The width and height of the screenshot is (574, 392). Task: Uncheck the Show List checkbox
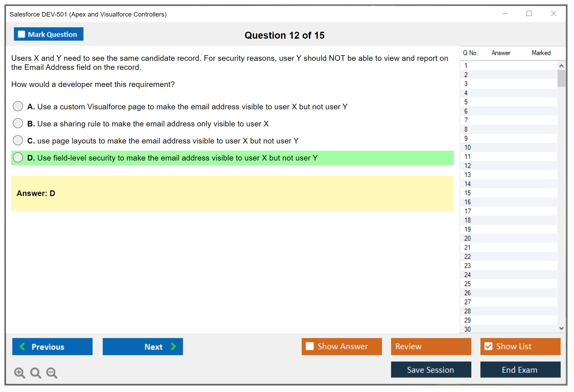[488, 346]
